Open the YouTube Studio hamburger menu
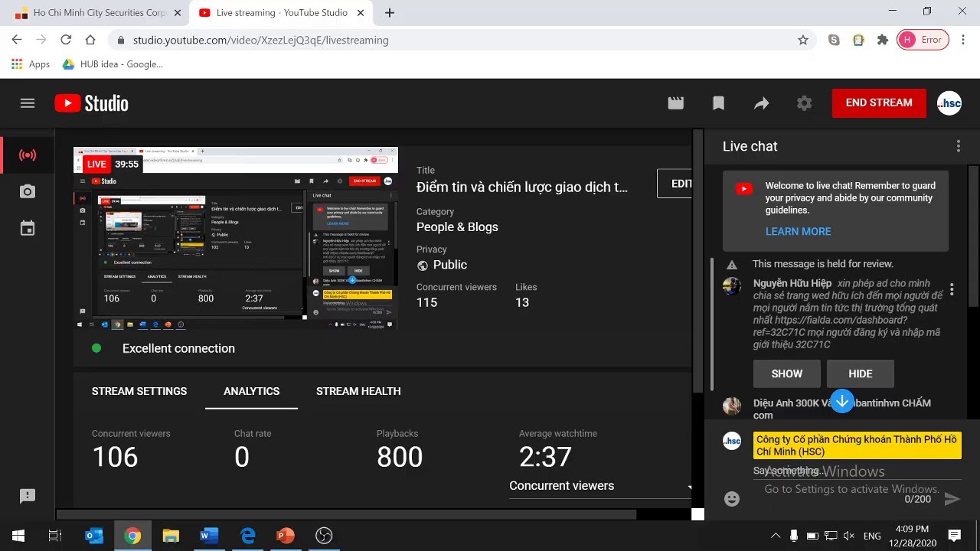The height and width of the screenshot is (551, 980). point(28,103)
